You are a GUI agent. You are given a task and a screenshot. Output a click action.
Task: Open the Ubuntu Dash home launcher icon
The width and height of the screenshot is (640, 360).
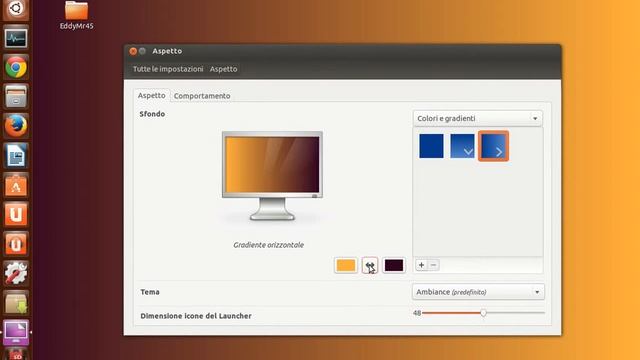click(x=16, y=8)
